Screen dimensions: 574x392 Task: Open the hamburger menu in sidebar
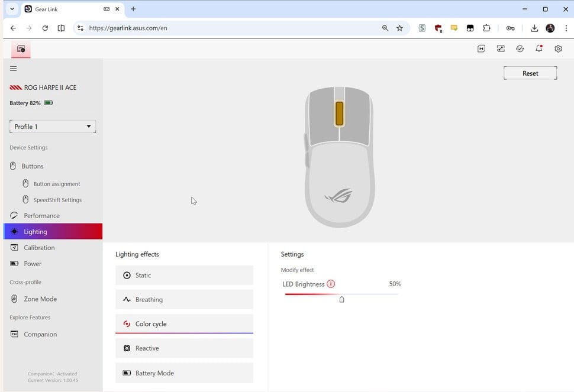point(13,69)
